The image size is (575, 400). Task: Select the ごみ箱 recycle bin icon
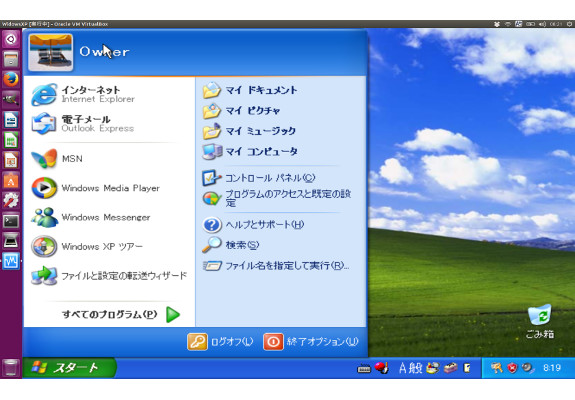(539, 321)
